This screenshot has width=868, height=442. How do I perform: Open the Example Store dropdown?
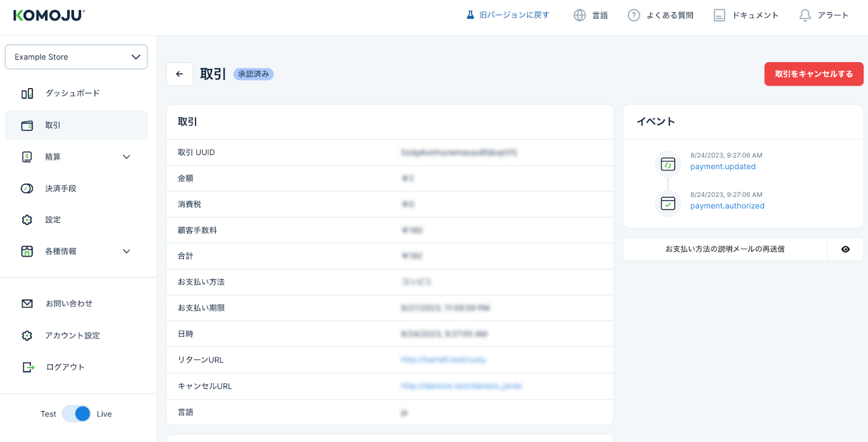click(x=76, y=57)
